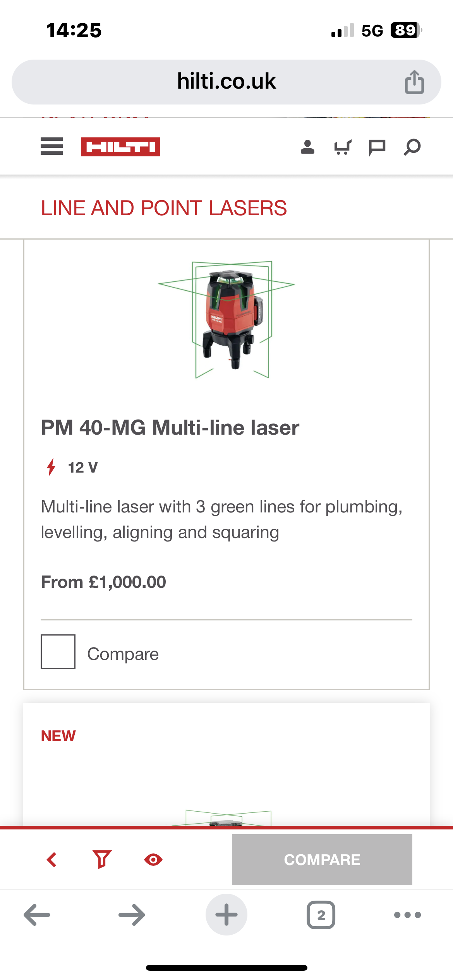This screenshot has width=453, height=980.
Task: Navigate forward with browser forward arrow
Action: point(132,915)
